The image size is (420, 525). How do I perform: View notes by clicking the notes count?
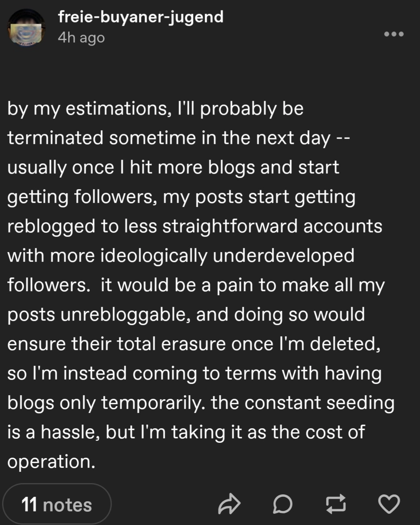[57, 504]
